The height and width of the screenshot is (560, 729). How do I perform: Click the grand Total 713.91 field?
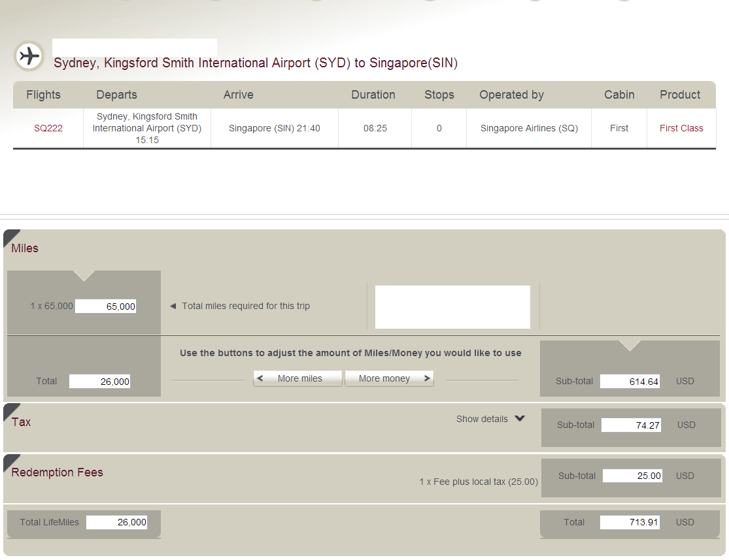[630, 523]
